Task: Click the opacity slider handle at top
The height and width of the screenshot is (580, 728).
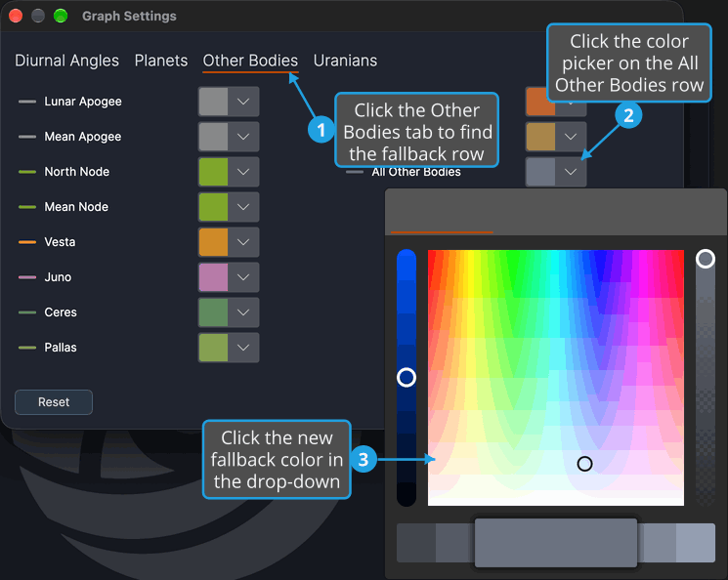Action: coord(706,259)
